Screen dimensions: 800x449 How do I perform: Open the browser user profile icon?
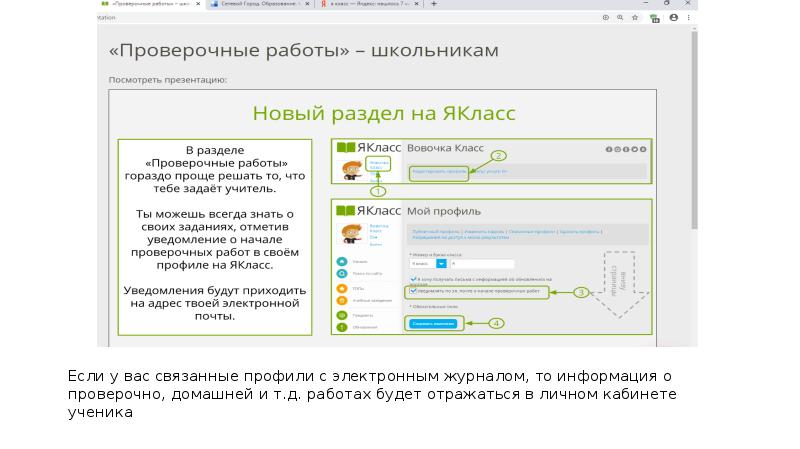point(673,17)
